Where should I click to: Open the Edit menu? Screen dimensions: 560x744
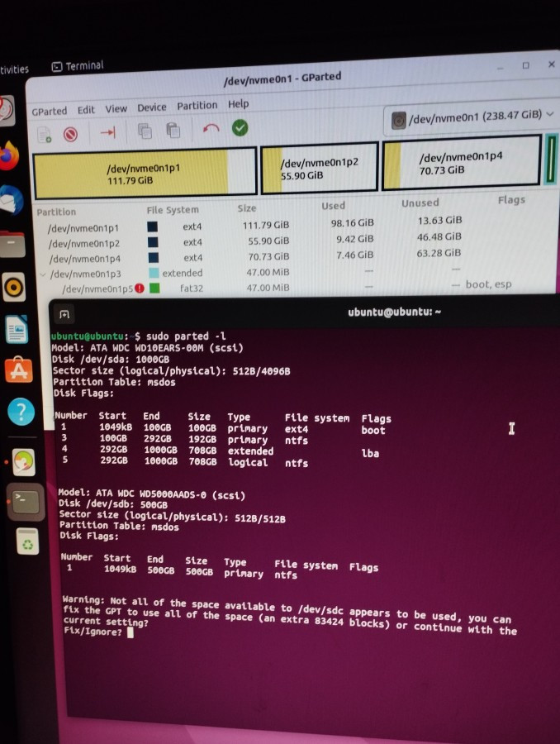(x=86, y=110)
